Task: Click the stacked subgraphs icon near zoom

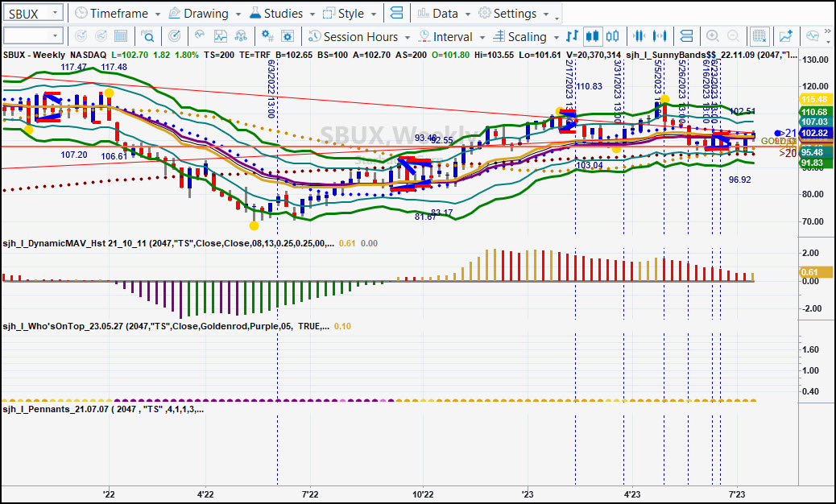Action: 686,36
